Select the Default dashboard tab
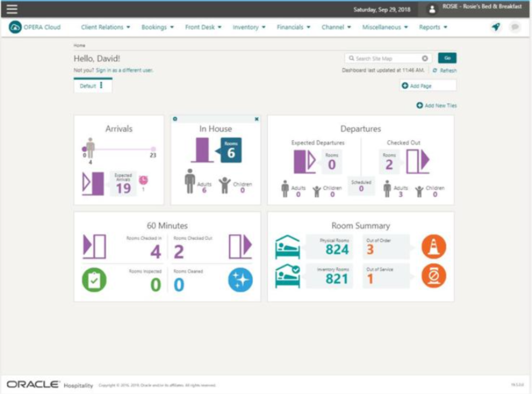The height and width of the screenshot is (394, 532). tap(93, 86)
